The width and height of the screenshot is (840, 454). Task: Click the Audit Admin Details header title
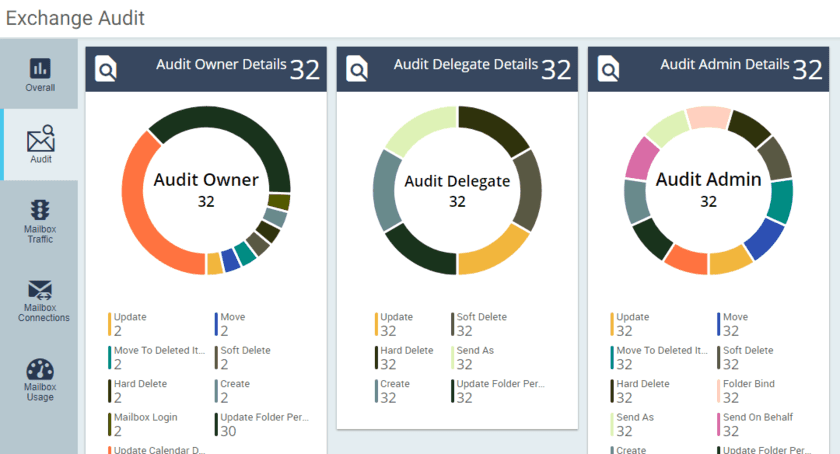[724, 65]
